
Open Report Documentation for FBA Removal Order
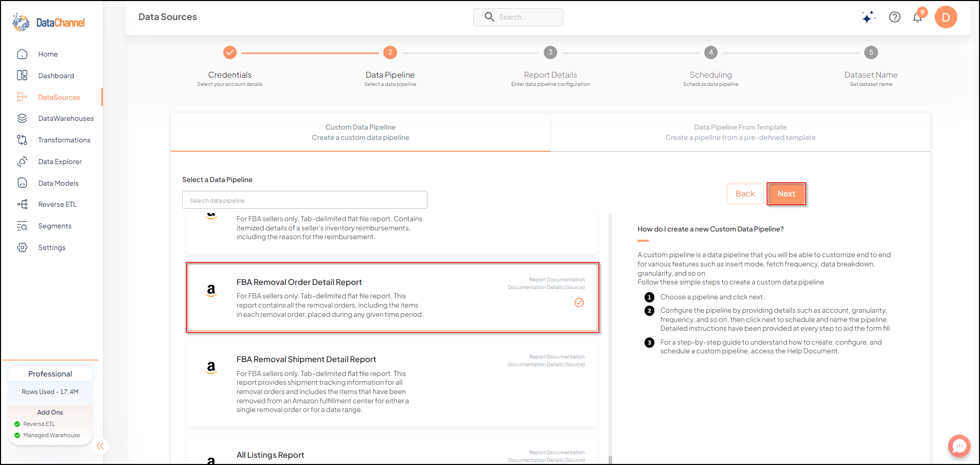coord(557,280)
